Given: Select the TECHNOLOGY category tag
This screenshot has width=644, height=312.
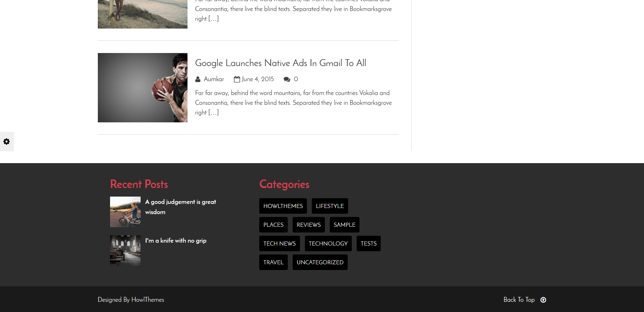Looking at the screenshot, I should click(328, 243).
